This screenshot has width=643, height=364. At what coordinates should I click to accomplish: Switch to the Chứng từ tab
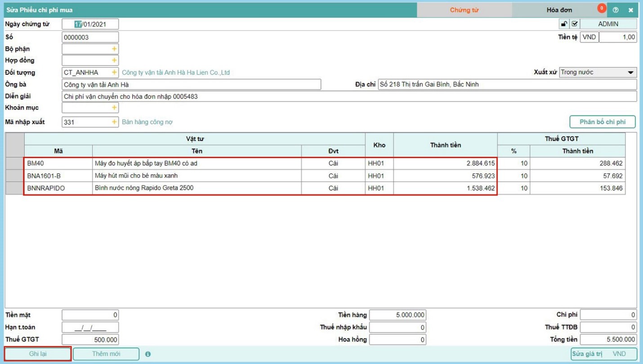[464, 10]
